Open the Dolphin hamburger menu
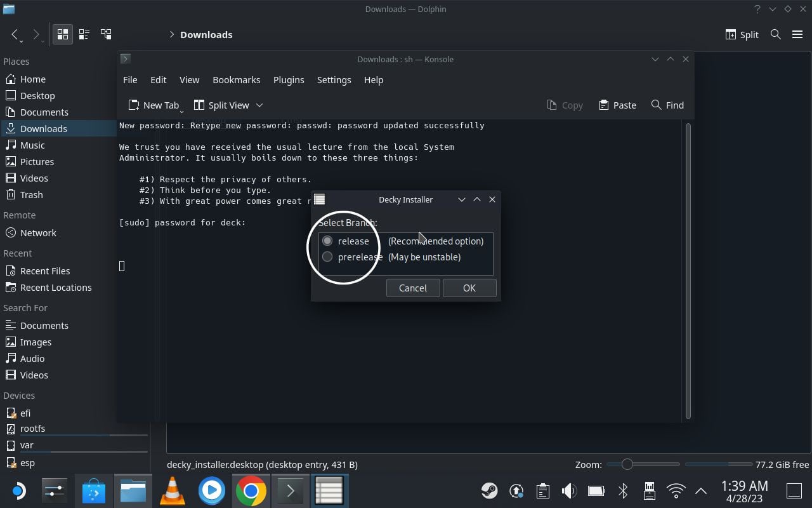Image resolution: width=812 pixels, height=508 pixels. coord(797,34)
